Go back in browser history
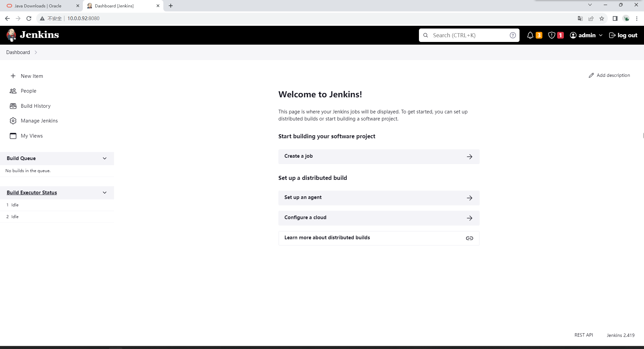644x349 pixels. (x=7, y=18)
